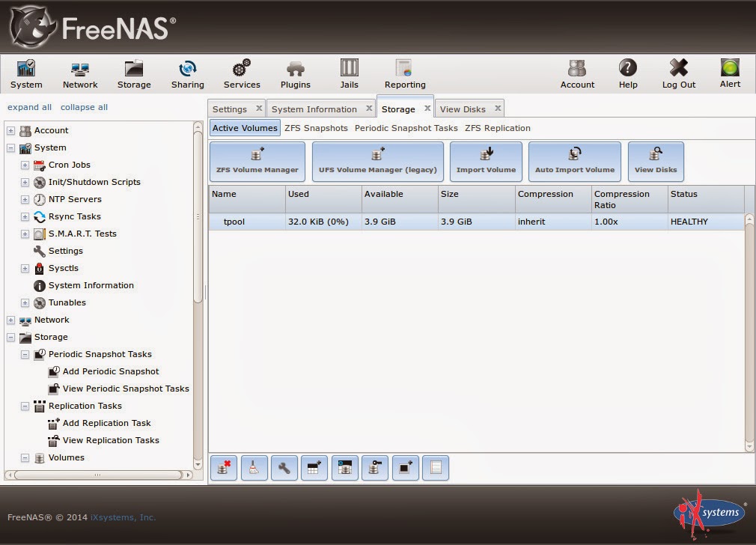
Task: Click the Volume Status list icon
Action: [436, 468]
